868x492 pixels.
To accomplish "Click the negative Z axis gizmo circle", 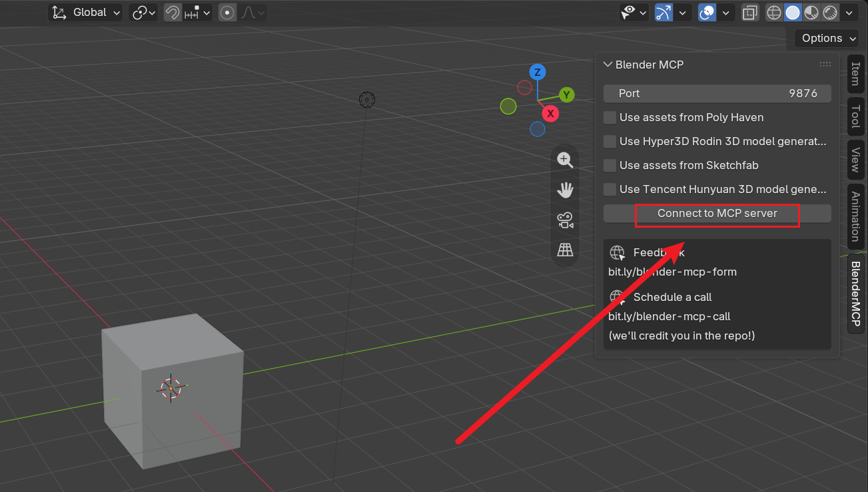I will pos(538,128).
